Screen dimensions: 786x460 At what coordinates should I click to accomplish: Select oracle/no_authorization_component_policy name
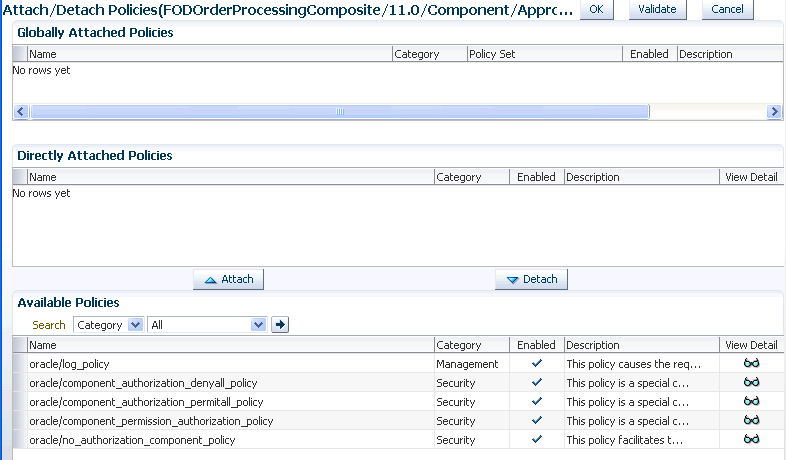tap(132, 440)
